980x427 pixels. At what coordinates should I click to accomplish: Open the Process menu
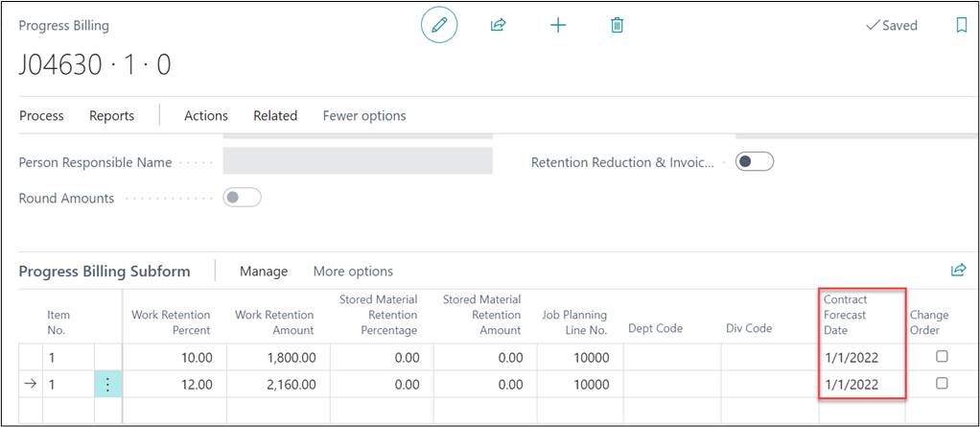coord(41,115)
